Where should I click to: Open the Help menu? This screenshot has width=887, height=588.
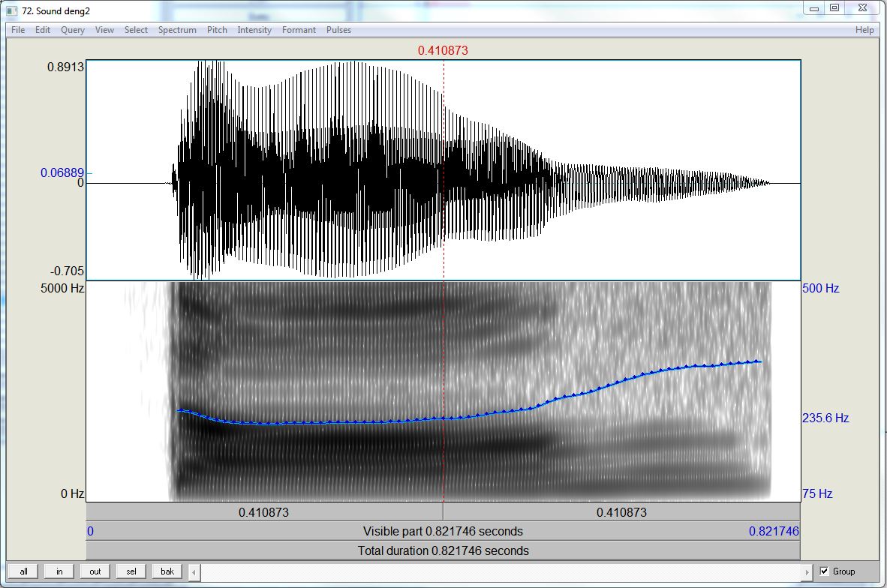[864, 30]
